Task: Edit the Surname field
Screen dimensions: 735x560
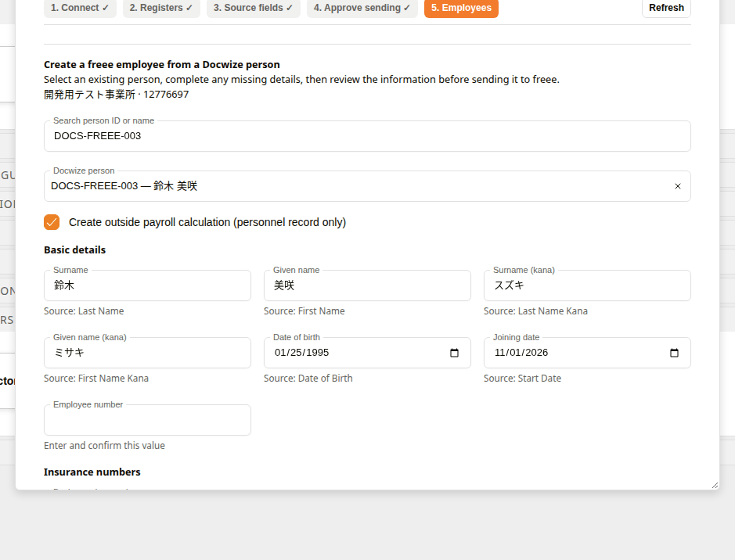Action: [x=147, y=285]
